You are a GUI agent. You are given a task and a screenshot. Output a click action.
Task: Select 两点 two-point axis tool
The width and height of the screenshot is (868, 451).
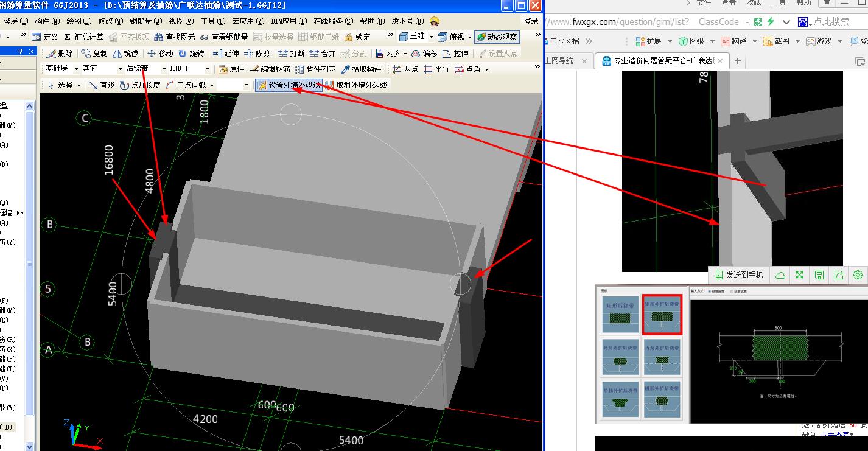click(405, 69)
